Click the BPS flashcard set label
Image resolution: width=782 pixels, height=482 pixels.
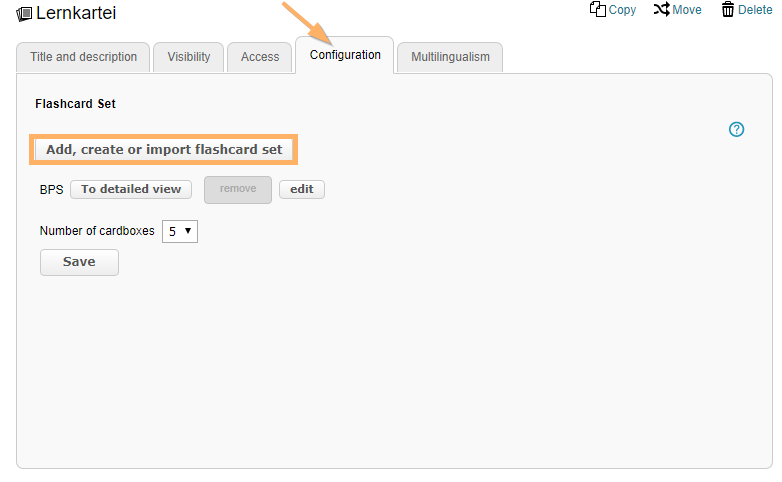51,189
